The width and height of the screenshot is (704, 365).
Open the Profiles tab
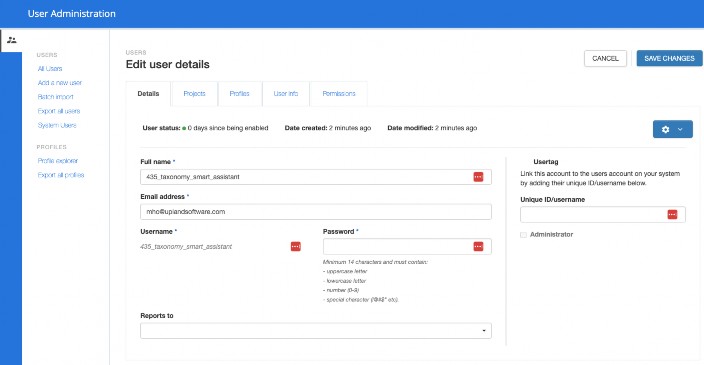239,93
